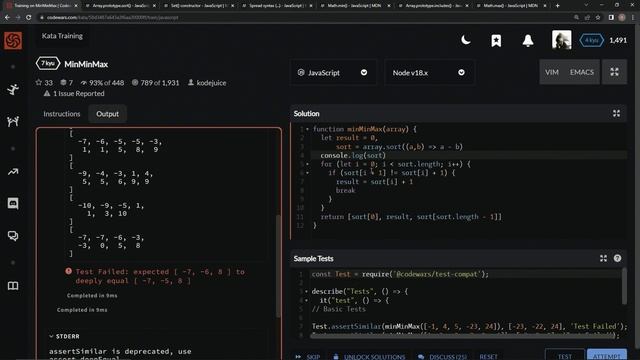This screenshot has width=640, height=360.
Task: Click the Test Failed error message
Action: click(x=160, y=276)
